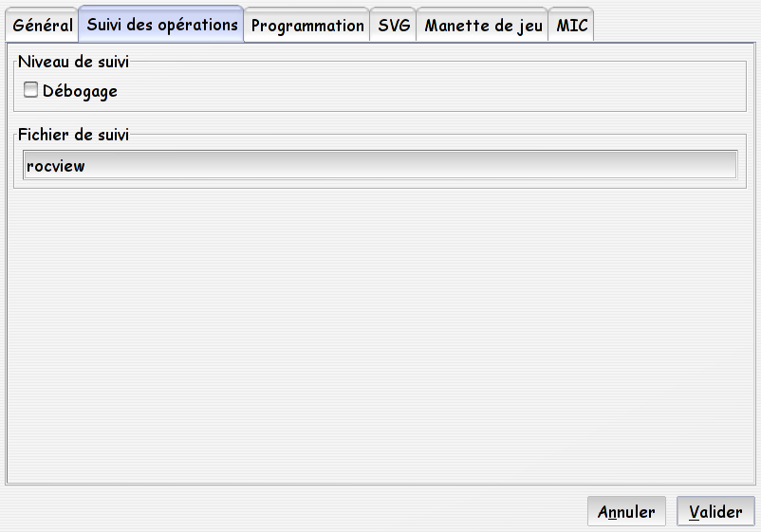Viewport: 761px width, 532px height.
Task: Click the far right end of the rocview field
Action: tap(728, 165)
